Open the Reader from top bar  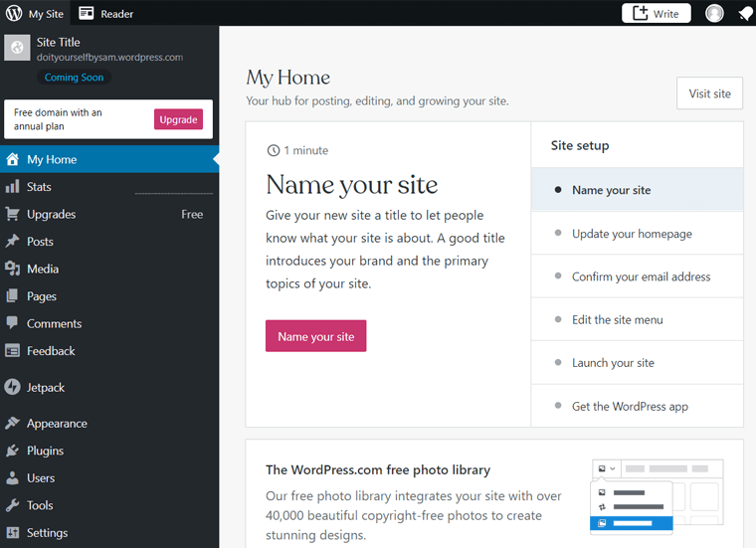click(x=106, y=14)
